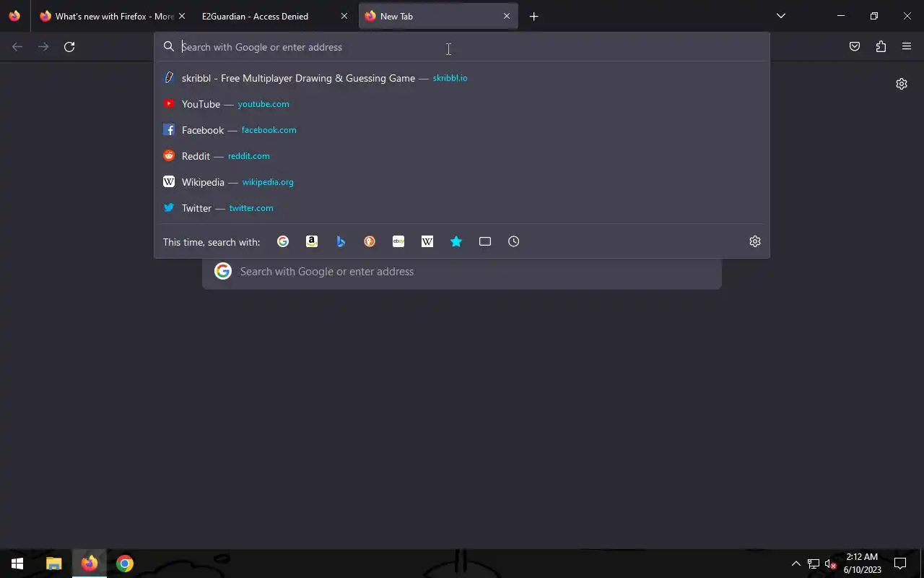Save to Pocket icon in toolbar
The image size is (924, 578).
pos(855,46)
